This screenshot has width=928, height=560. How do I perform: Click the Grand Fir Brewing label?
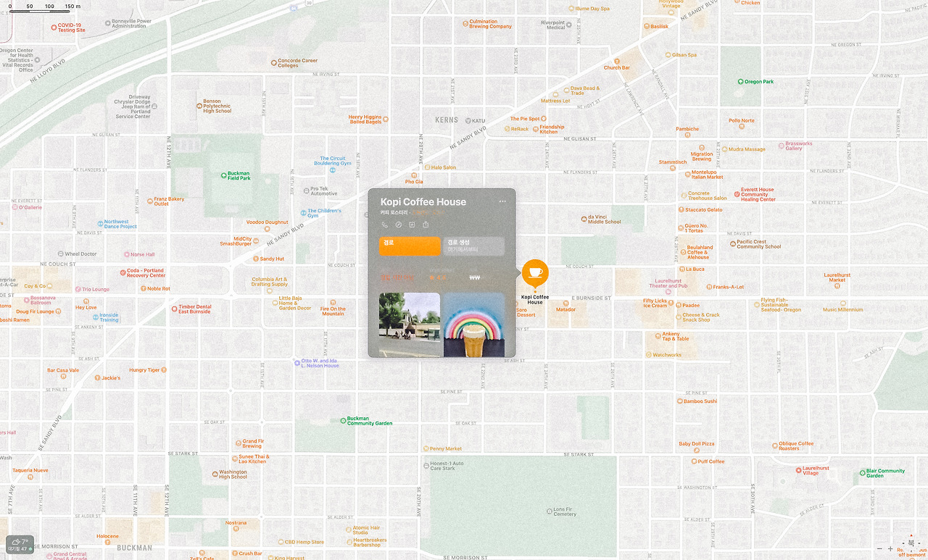click(253, 443)
